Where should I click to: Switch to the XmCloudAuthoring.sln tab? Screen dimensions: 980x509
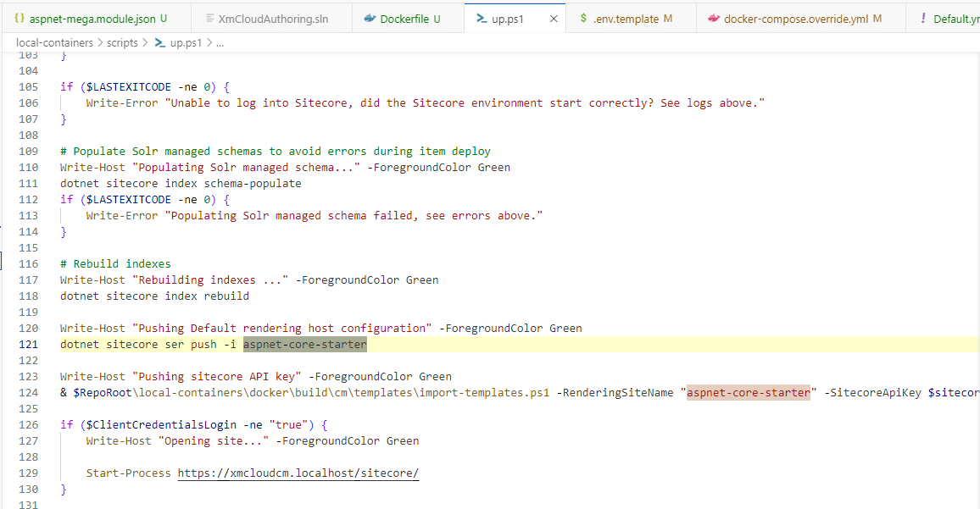(273, 19)
